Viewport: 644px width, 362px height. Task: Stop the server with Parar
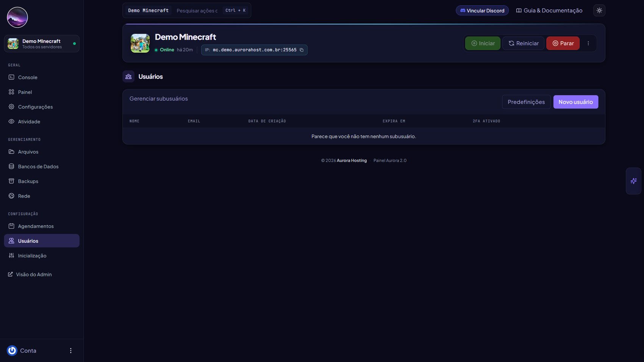pyautogui.click(x=563, y=43)
